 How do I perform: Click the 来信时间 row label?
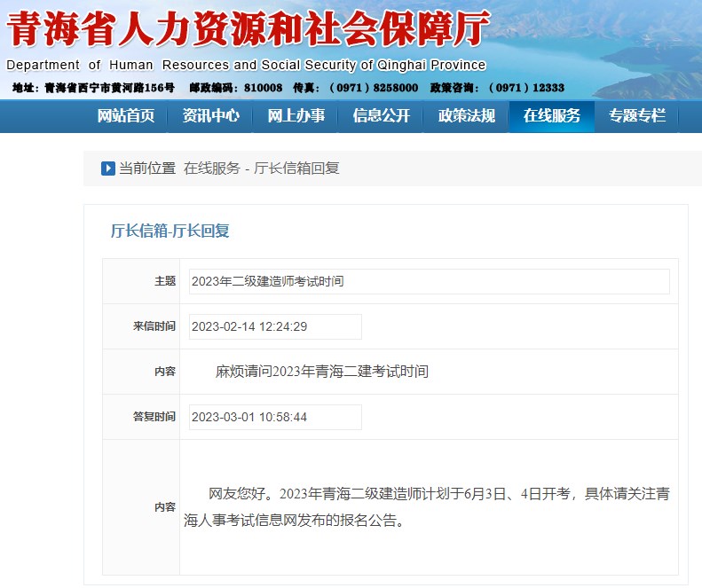[154, 326]
